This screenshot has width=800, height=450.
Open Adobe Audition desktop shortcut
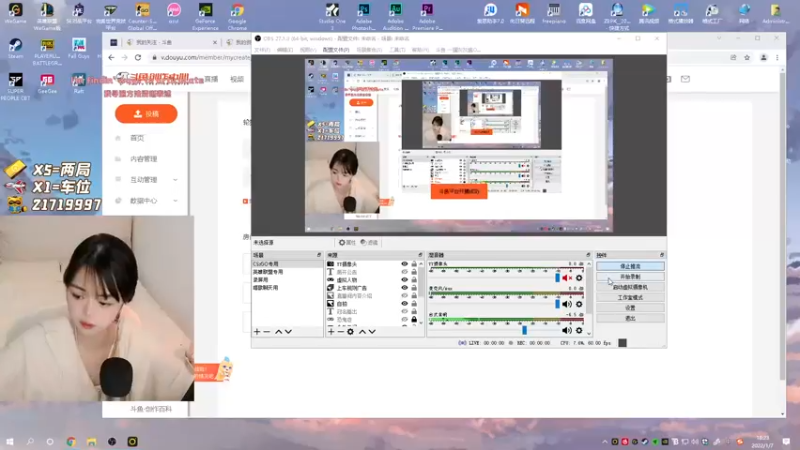tap(395, 16)
